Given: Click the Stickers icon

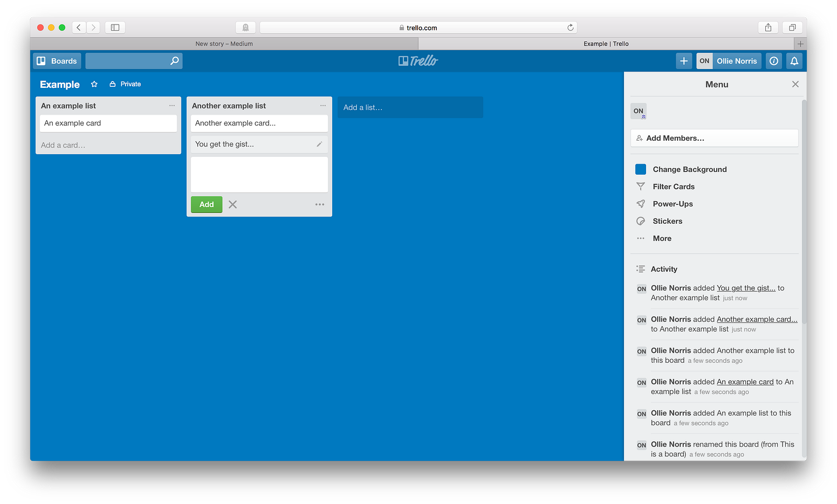Looking at the screenshot, I should click(x=641, y=221).
